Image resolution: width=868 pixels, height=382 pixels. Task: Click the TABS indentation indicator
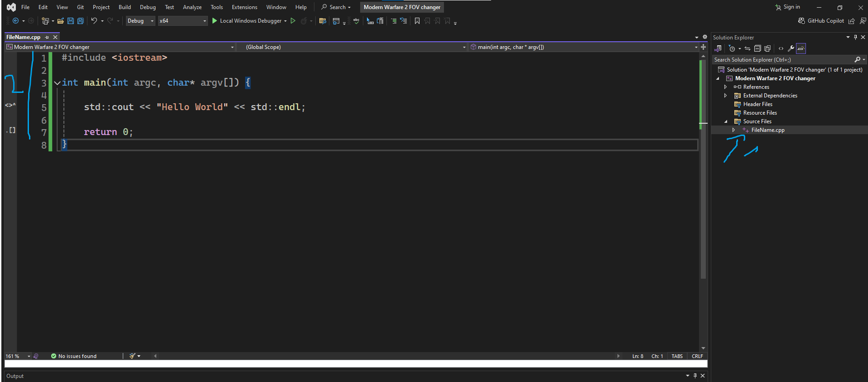(677, 356)
